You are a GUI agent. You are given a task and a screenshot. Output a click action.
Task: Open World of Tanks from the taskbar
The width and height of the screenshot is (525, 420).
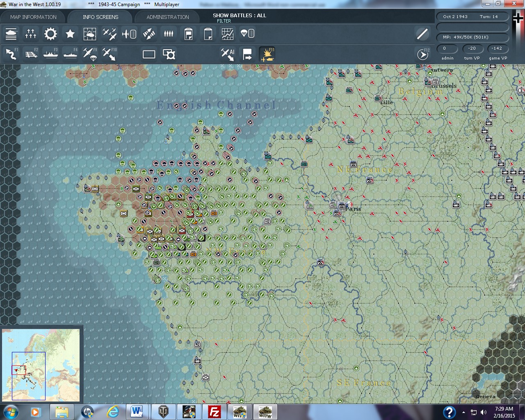point(164,412)
